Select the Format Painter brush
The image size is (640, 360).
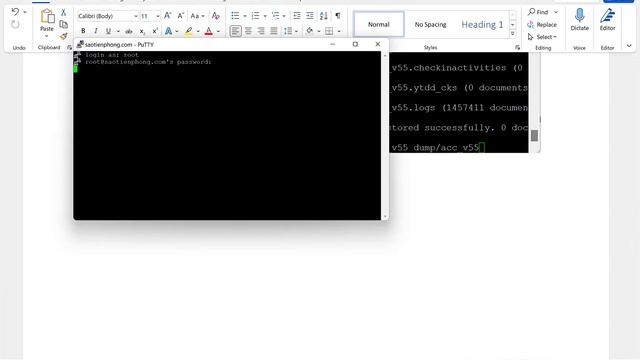63,36
